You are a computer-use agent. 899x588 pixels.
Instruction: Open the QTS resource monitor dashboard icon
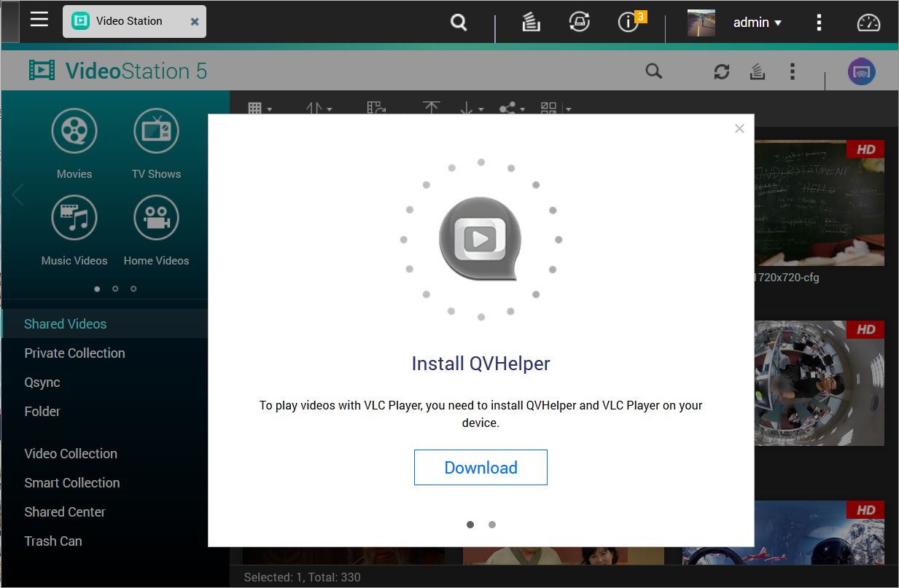(x=868, y=23)
